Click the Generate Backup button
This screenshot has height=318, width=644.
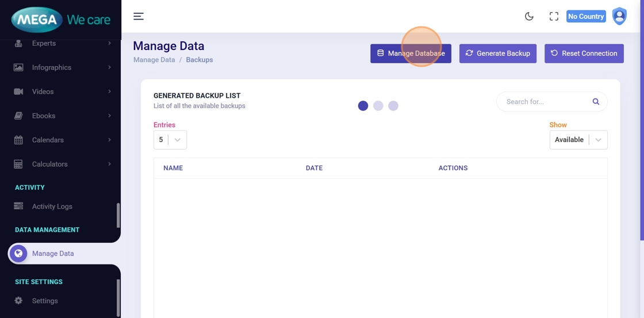coord(497,53)
